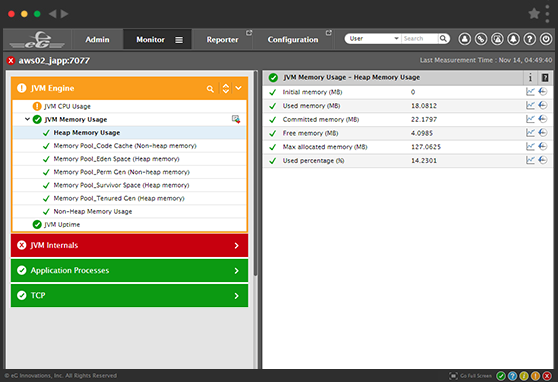Open Reporter in new window icon

(x=249, y=33)
